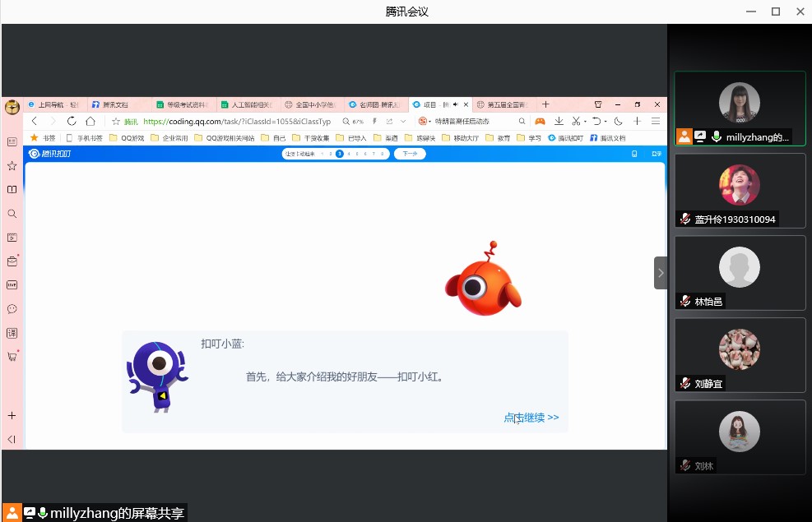Open the sidebar search magnifier icon
The width and height of the screenshot is (812, 522).
click(x=12, y=214)
